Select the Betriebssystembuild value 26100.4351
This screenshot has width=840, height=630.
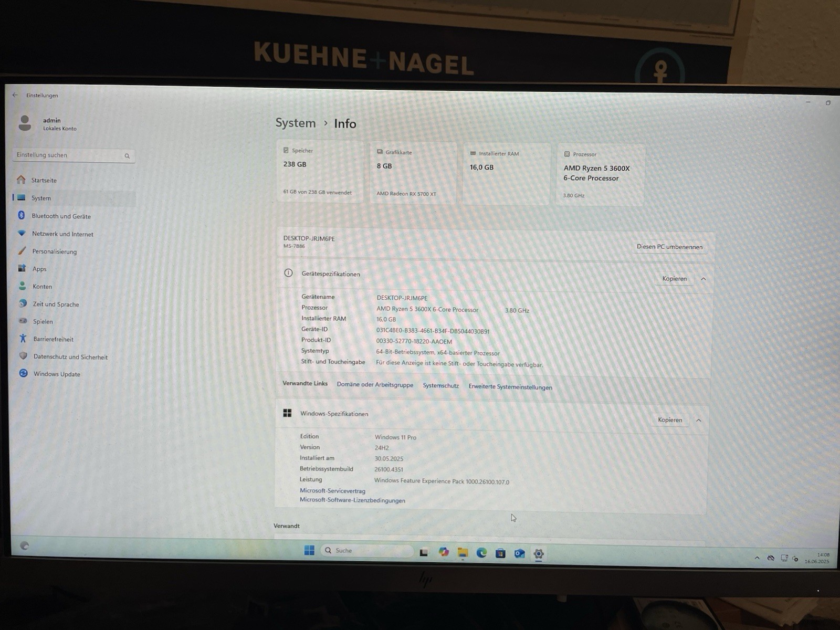coord(388,469)
